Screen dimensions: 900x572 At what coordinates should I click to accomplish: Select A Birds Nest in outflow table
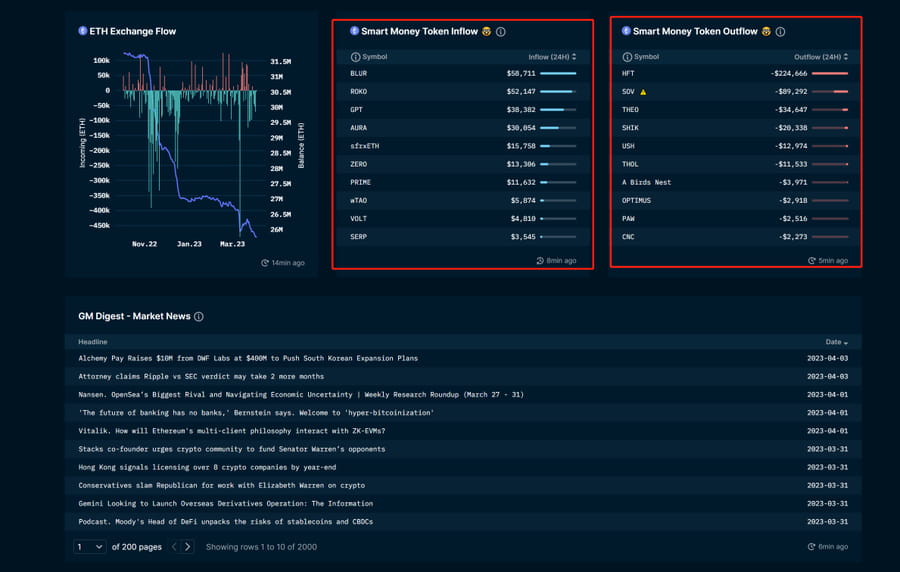coord(646,182)
